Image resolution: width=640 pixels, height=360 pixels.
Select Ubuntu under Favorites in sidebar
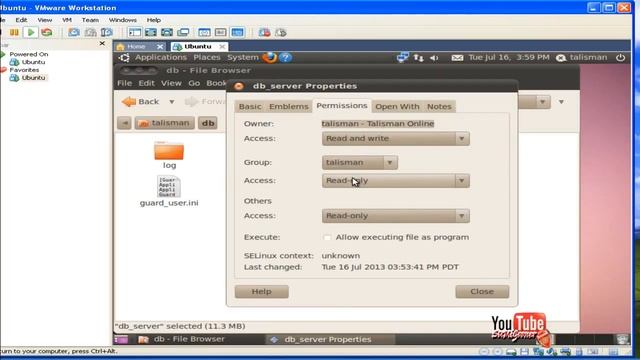[x=33, y=78]
